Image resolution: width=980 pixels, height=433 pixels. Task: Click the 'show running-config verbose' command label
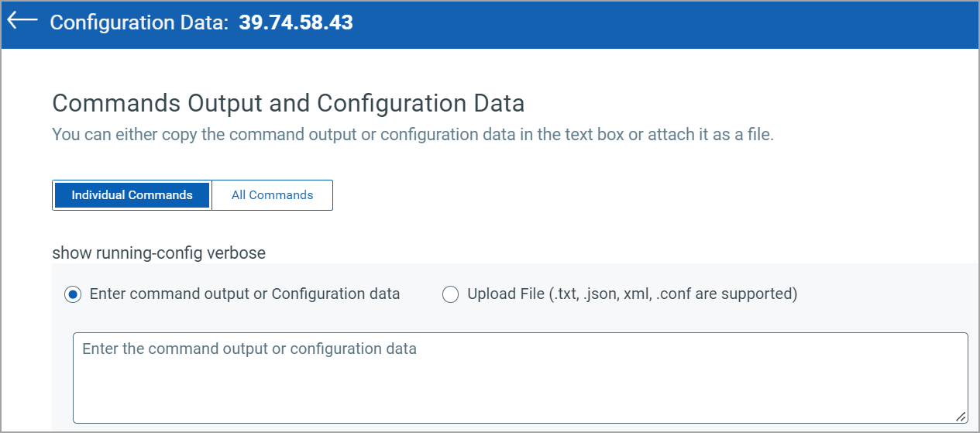coord(159,253)
